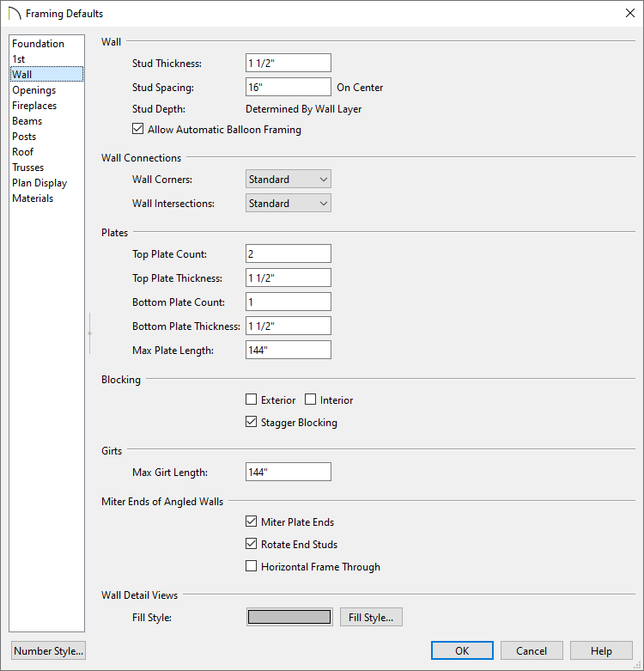Close the Framing Defaults dialog
This screenshot has height=671, width=644.
pos(630,13)
